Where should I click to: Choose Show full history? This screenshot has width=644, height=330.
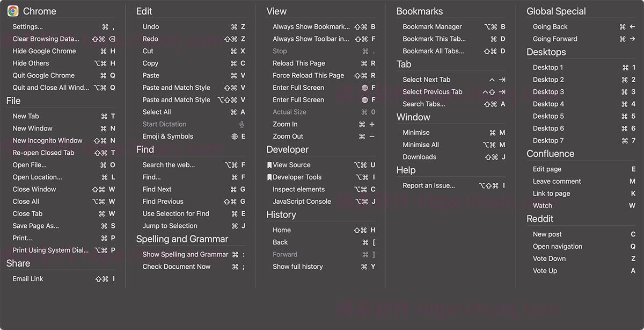point(297,267)
